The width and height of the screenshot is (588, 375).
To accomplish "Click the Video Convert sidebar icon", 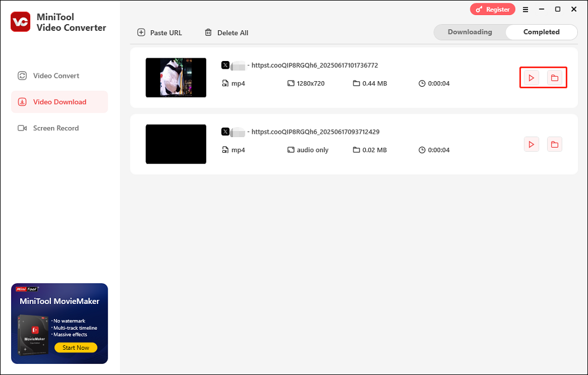I will click(22, 76).
